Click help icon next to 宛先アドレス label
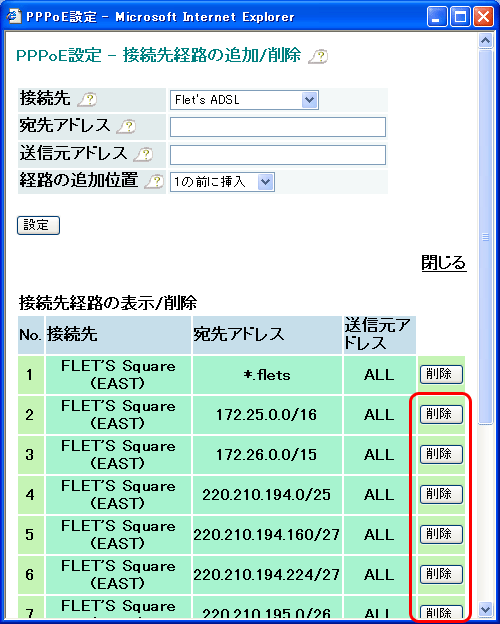This screenshot has height=624, width=500. click(x=126, y=127)
